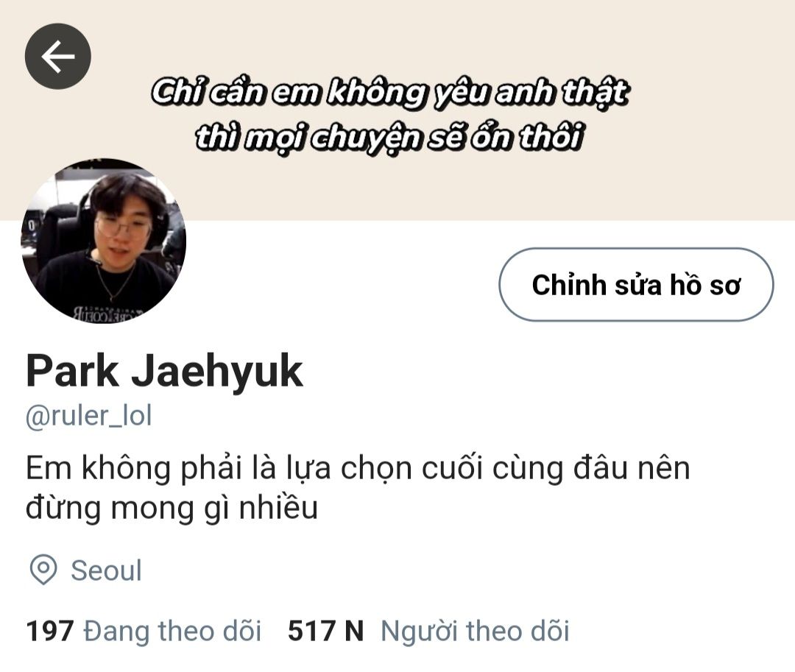Screen dimensions: 795x672
Task: Tap the 197 following count number
Action: (50, 631)
